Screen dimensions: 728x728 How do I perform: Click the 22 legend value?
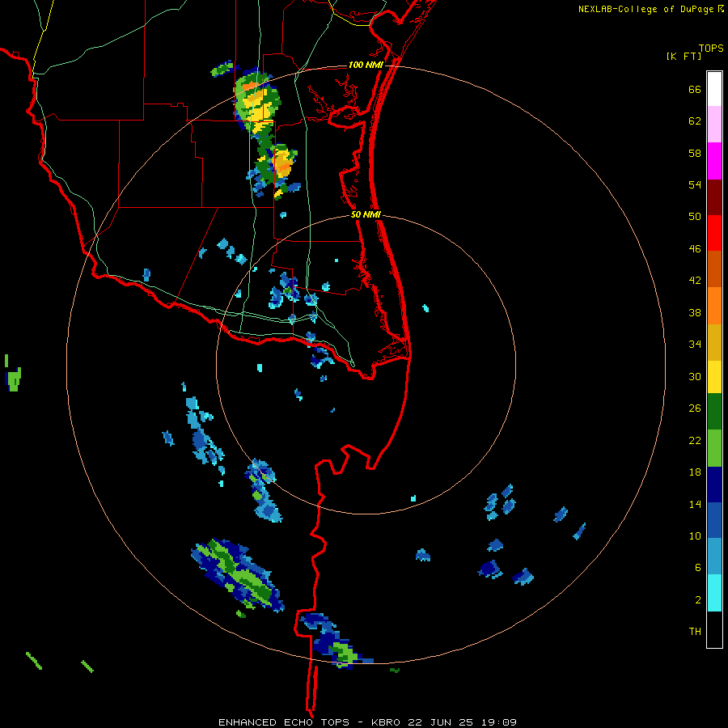(695, 440)
